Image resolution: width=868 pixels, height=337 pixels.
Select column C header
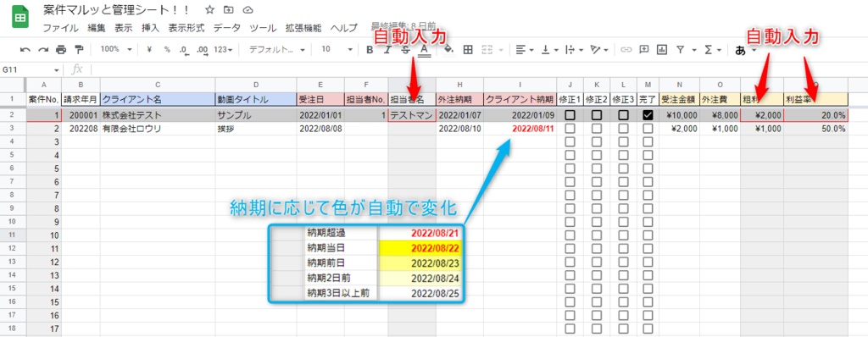coord(158,84)
